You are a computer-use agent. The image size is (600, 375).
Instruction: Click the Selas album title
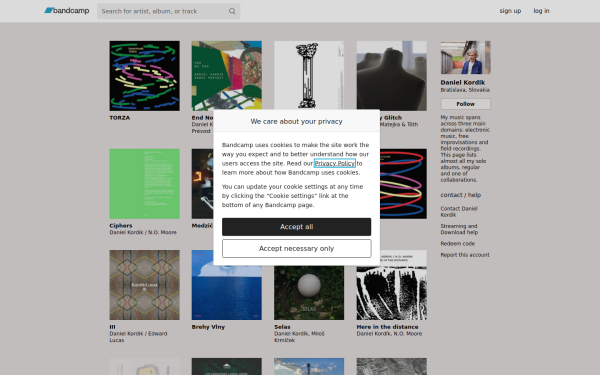tap(282, 327)
